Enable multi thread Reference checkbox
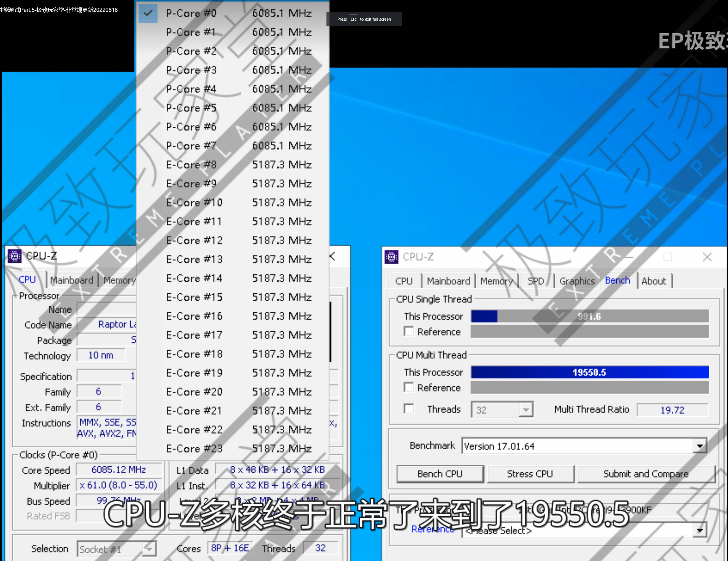This screenshot has width=728, height=561. click(x=409, y=388)
